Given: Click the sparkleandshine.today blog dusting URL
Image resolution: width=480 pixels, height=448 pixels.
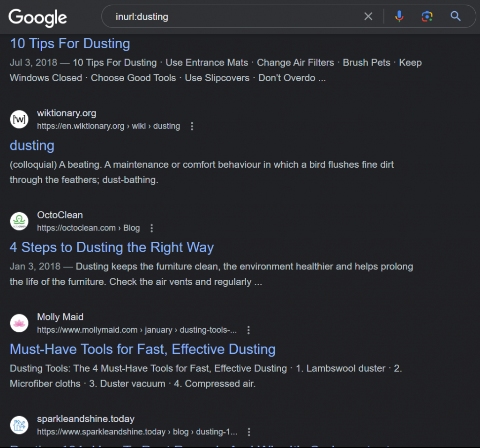Looking at the screenshot, I should coord(137,432).
